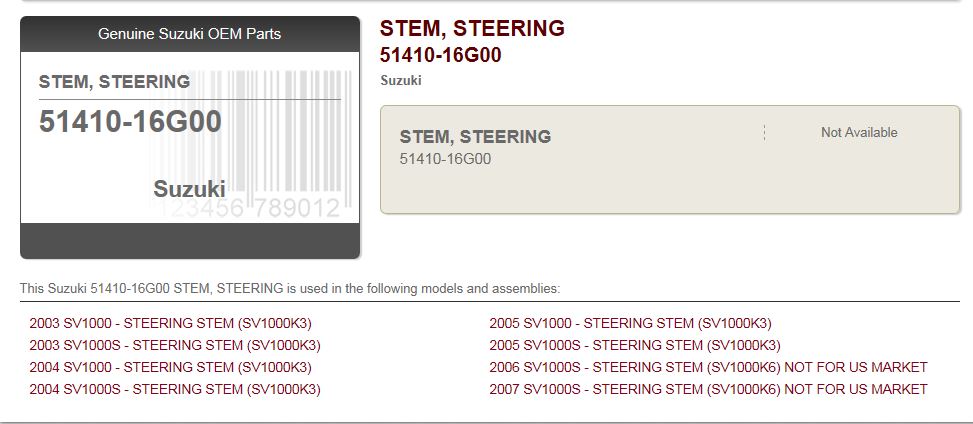This screenshot has width=973, height=424.
Task: Click the models and assemblies description sentence
Action: pos(290,289)
